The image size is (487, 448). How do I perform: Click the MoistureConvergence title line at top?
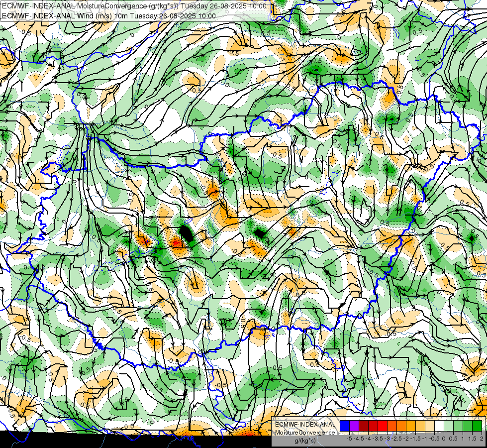pos(134,6)
